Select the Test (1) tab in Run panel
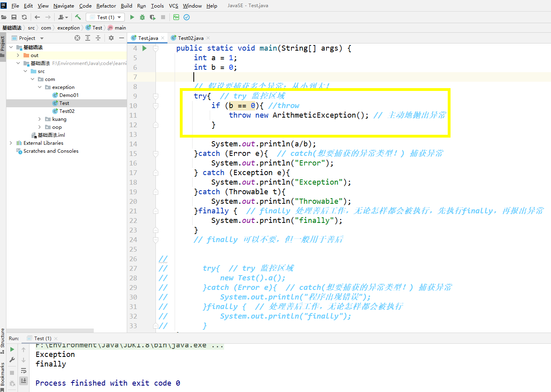 43,339
